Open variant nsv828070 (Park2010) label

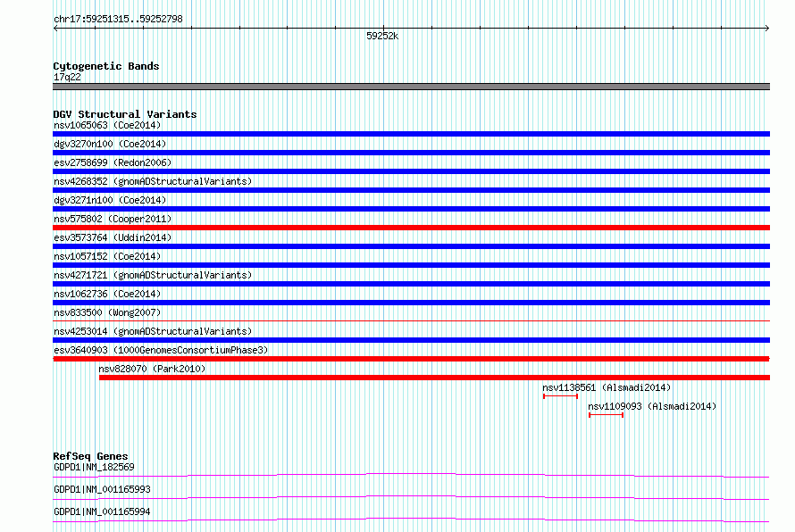tap(152, 369)
